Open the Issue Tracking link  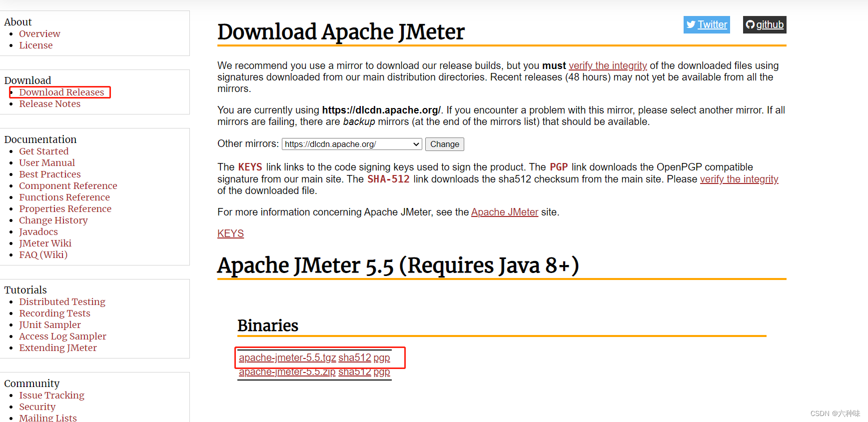(51, 395)
